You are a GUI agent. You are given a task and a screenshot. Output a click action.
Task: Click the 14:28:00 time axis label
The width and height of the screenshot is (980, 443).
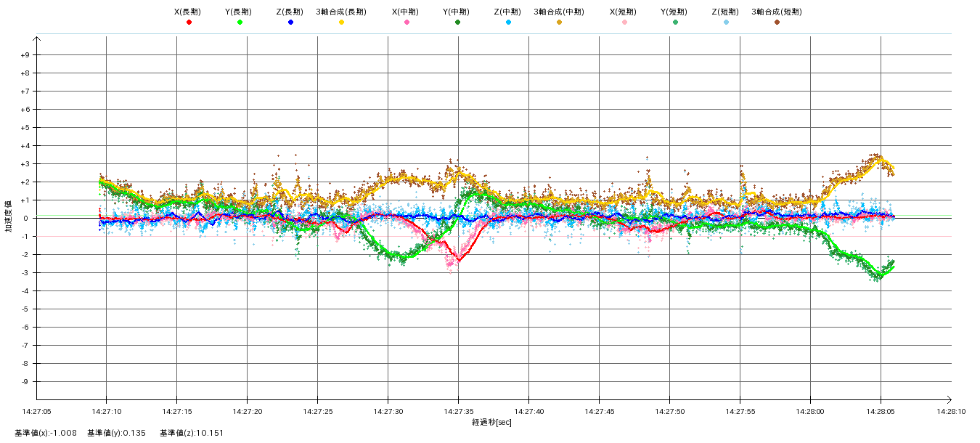pos(810,411)
